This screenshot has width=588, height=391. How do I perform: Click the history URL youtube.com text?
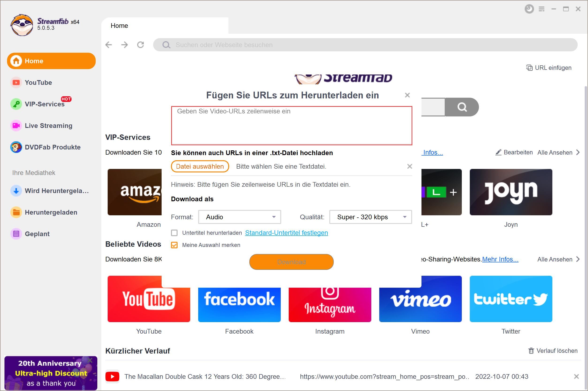384,376
